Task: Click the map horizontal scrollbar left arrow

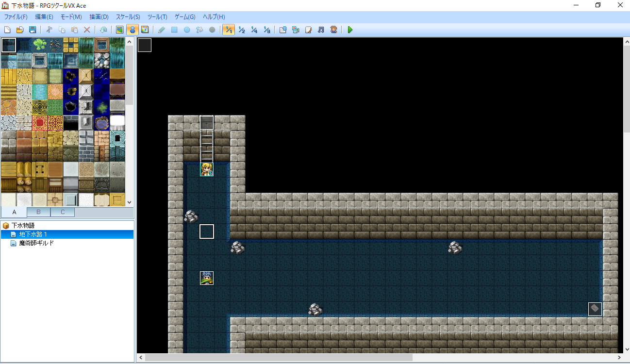Action: 141,358
